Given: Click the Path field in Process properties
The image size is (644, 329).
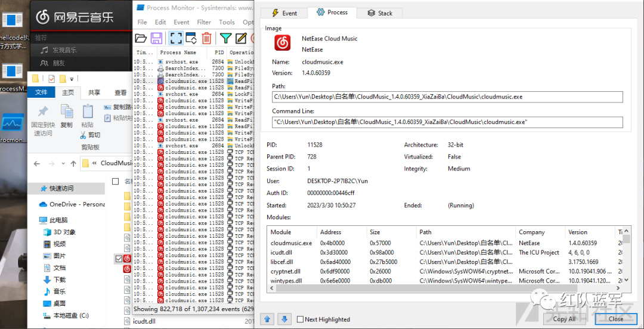Looking at the screenshot, I should pyautogui.click(x=447, y=97).
